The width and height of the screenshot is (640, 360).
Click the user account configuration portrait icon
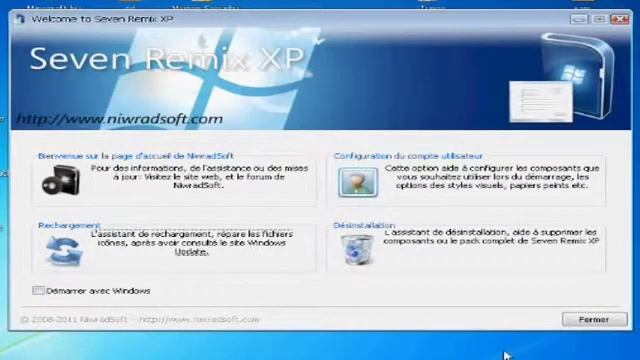(x=358, y=182)
